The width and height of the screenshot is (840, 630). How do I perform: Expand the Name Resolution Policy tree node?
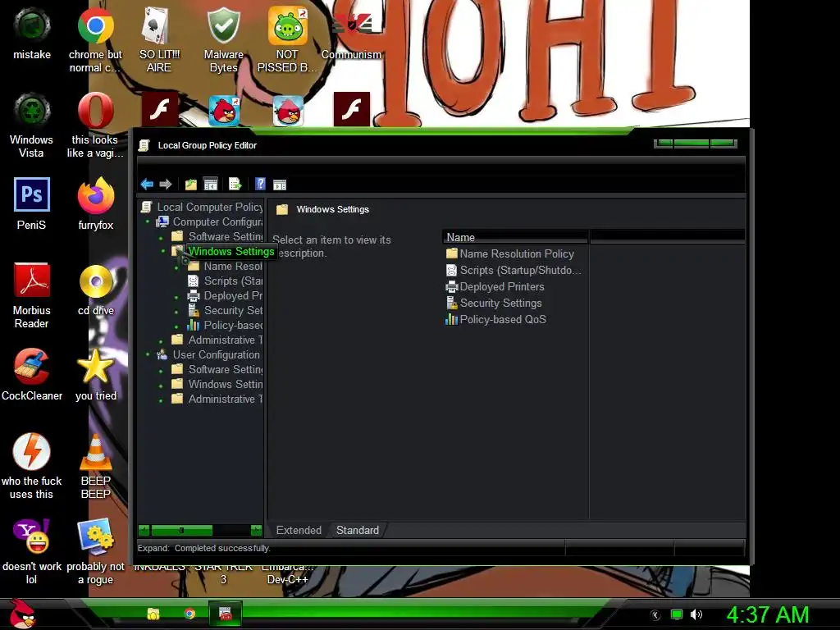[176, 267]
